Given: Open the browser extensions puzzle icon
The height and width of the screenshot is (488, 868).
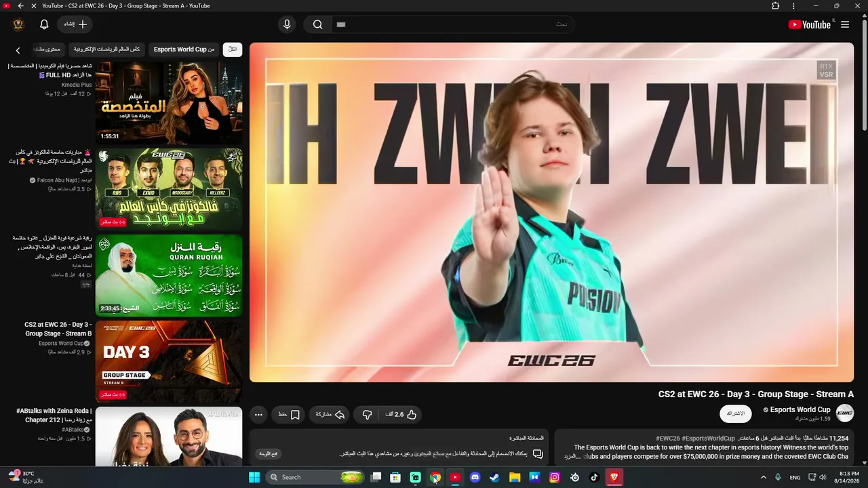Looking at the screenshot, I should [776, 5].
